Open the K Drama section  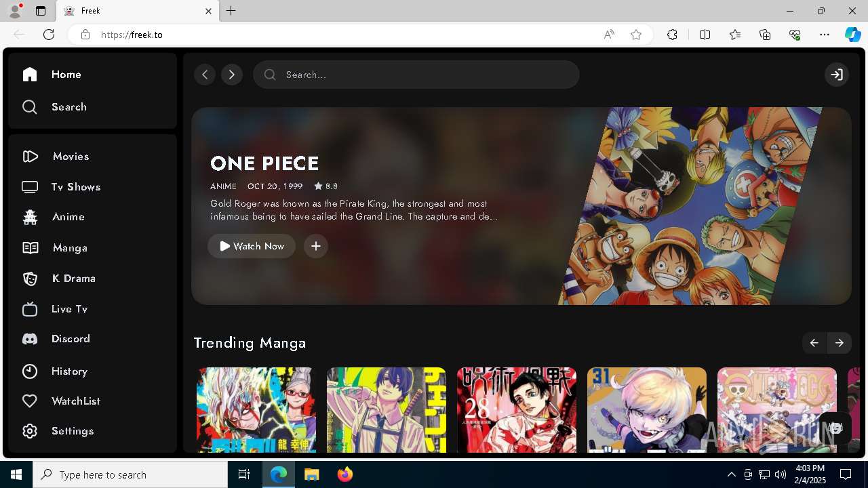pyautogui.click(x=58, y=279)
